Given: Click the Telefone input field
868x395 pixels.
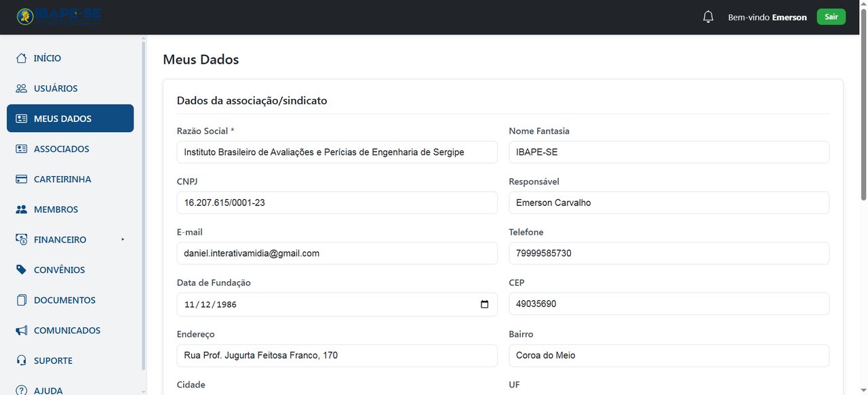Looking at the screenshot, I should coord(669,253).
